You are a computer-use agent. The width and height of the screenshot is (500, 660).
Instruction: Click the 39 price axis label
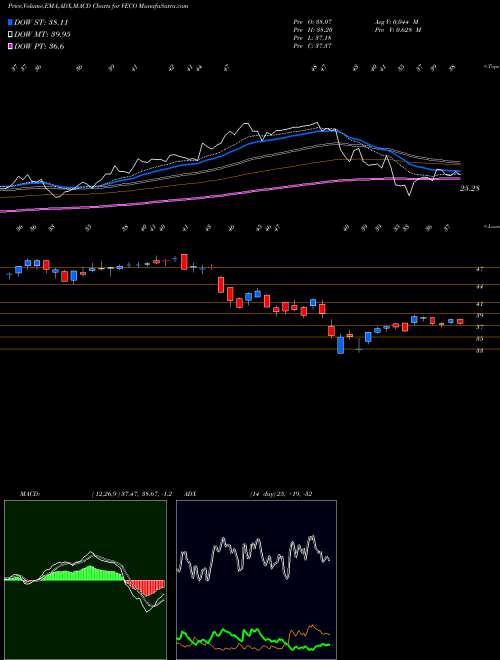[479, 315]
